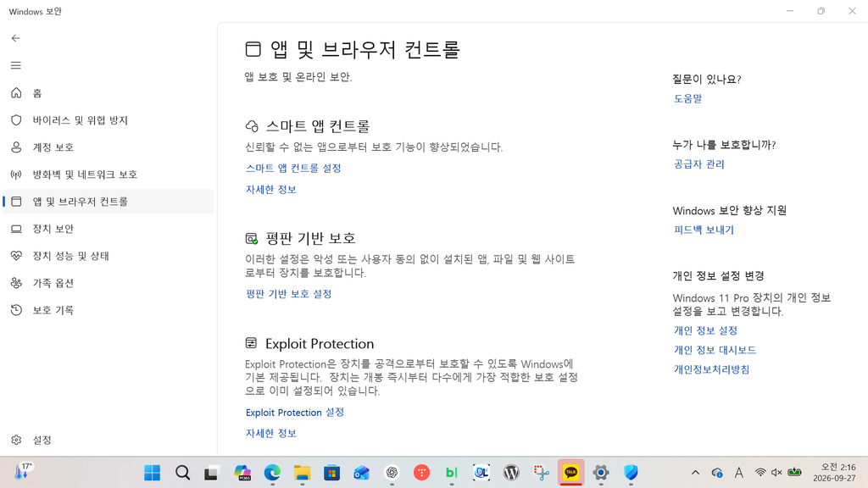This screenshot has width=868, height=488.
Task: Toggle the hamburger navigation menu
Action: (x=15, y=65)
